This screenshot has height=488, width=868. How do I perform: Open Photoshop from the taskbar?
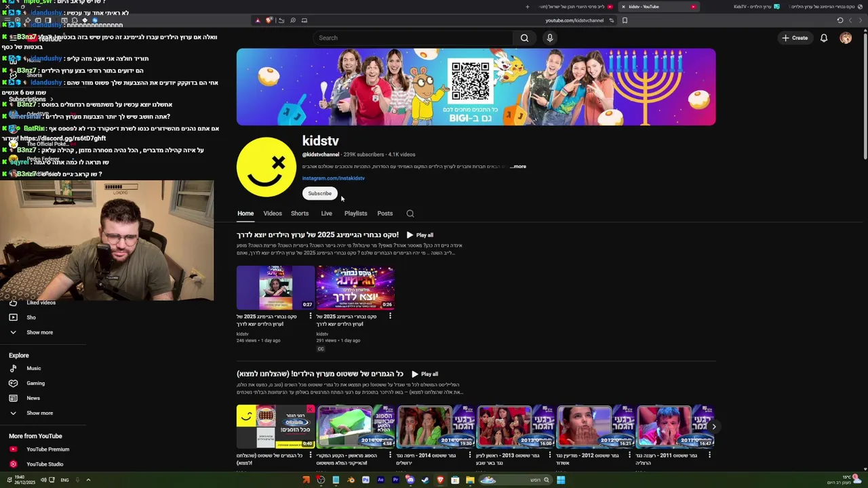(366, 480)
